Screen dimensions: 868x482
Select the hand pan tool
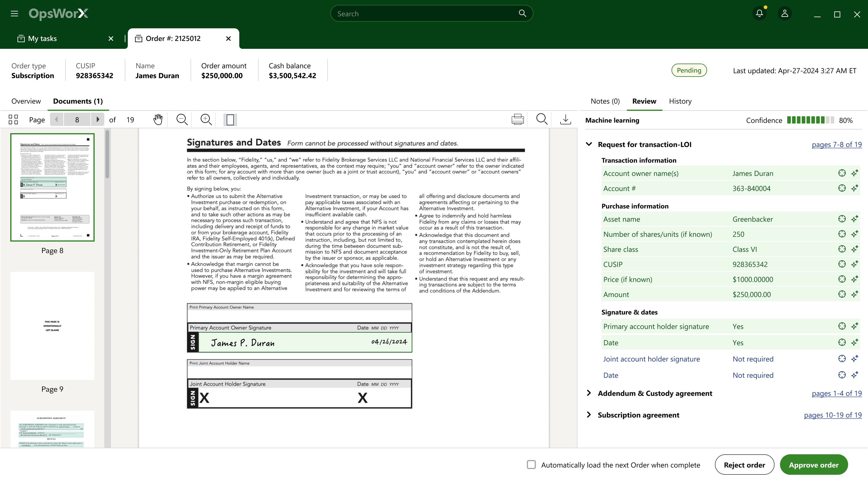158,120
